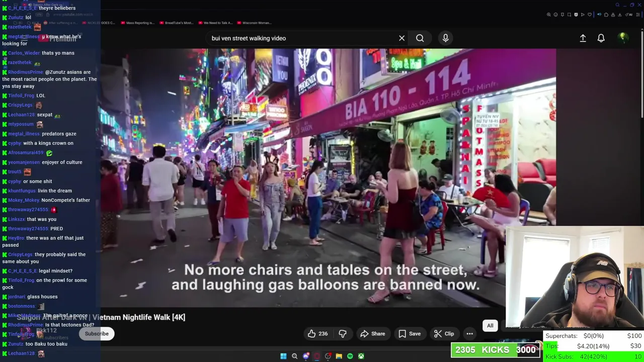
Task: Click the like count 236
Action: (x=323, y=334)
